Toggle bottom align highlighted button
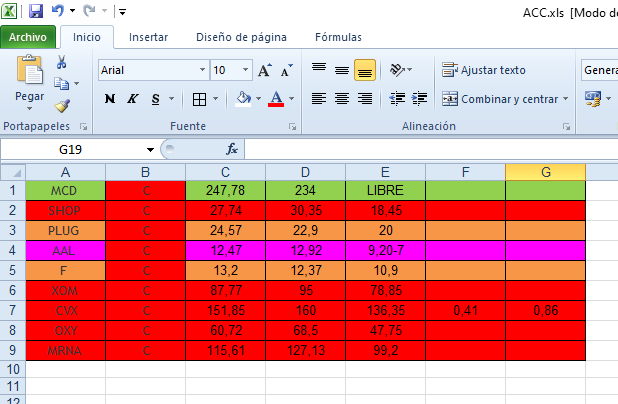 [365, 70]
